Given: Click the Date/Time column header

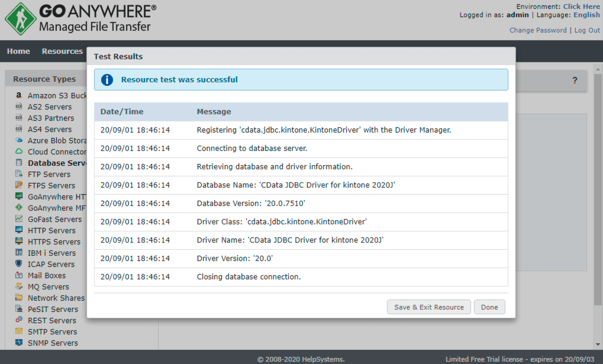Looking at the screenshot, I should click(x=122, y=112).
